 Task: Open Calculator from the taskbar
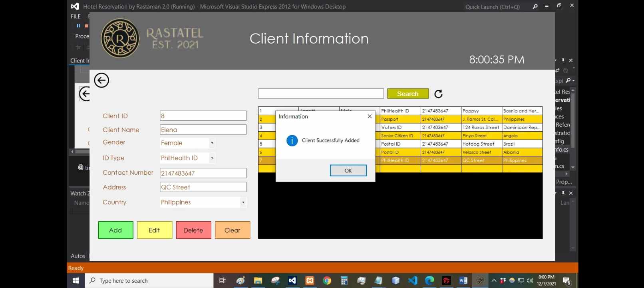pyautogui.click(x=344, y=281)
